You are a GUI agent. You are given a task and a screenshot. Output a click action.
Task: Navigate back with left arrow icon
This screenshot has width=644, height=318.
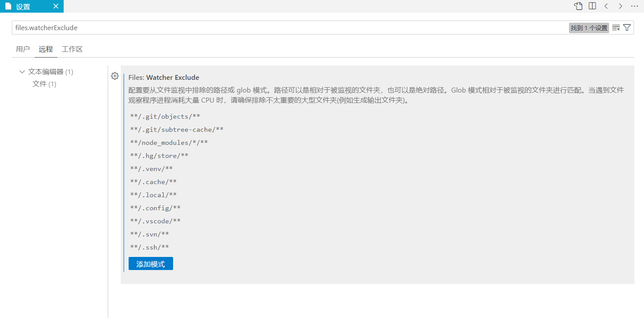[606, 6]
